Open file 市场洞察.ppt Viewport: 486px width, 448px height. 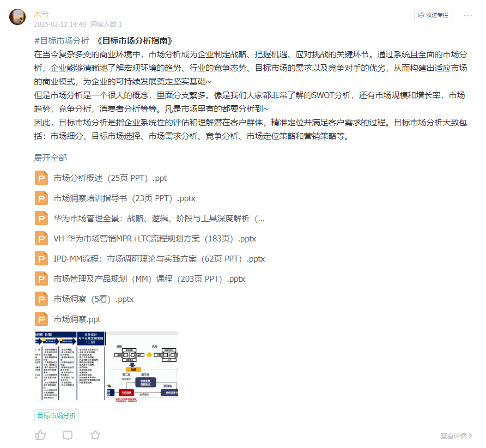coord(77,319)
